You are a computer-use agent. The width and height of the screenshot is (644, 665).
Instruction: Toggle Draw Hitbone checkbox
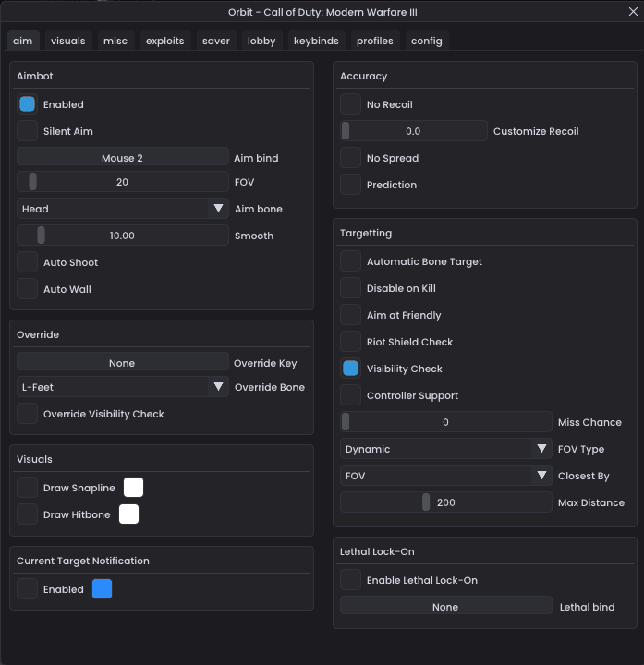[x=27, y=514]
